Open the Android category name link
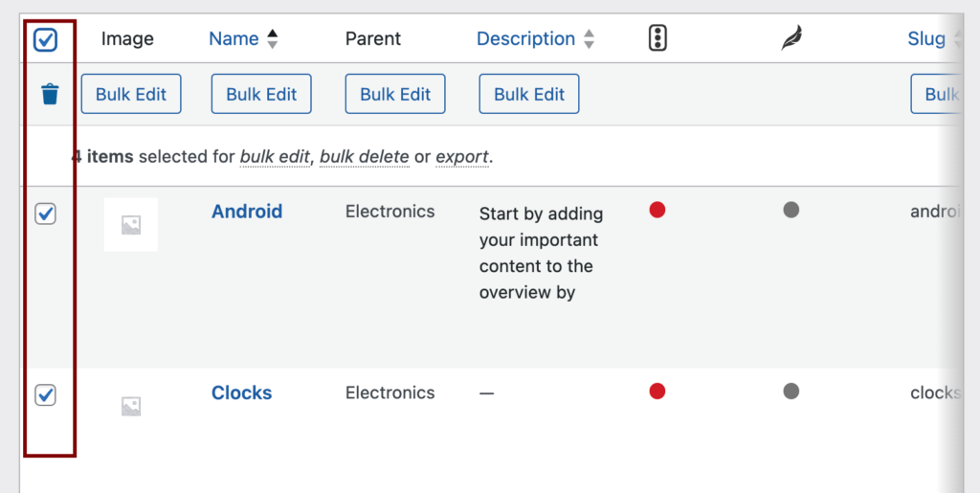This screenshot has width=980, height=493. coord(247,212)
